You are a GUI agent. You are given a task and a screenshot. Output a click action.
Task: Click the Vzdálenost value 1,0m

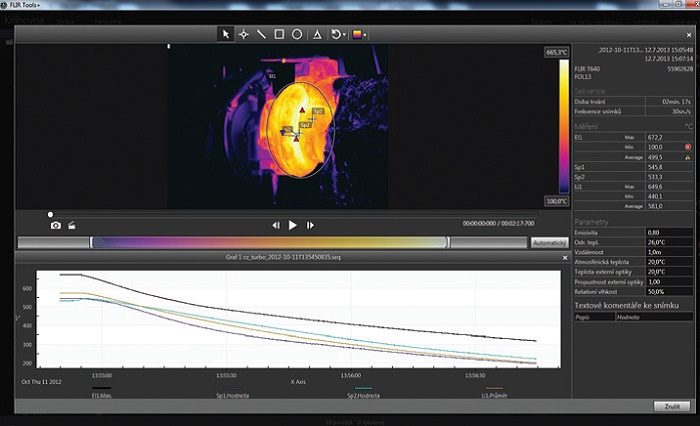670,252
